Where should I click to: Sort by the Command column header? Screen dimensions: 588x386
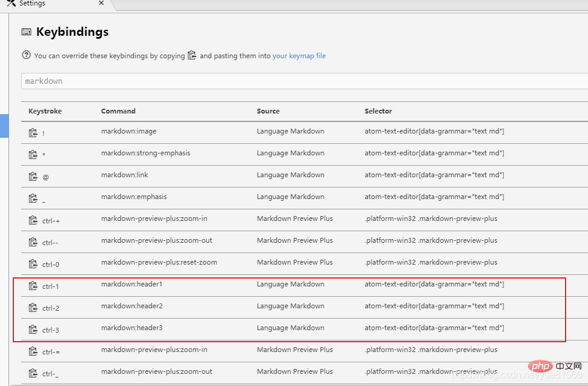[x=118, y=111]
